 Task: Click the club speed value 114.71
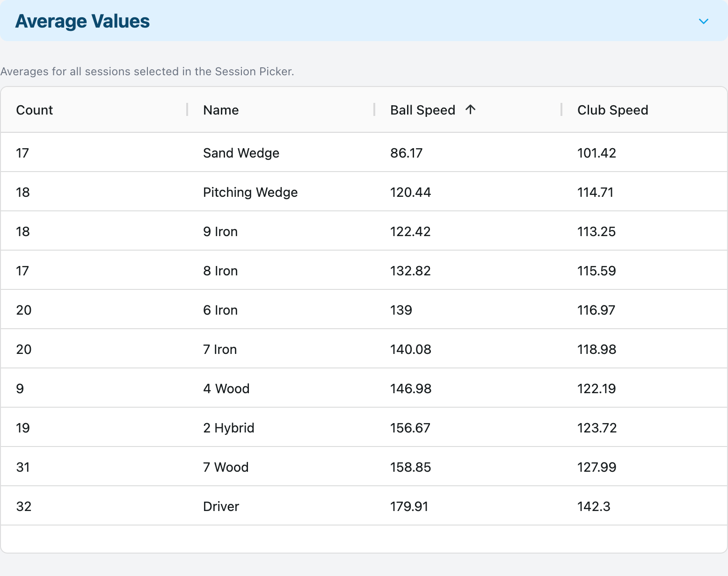(595, 192)
